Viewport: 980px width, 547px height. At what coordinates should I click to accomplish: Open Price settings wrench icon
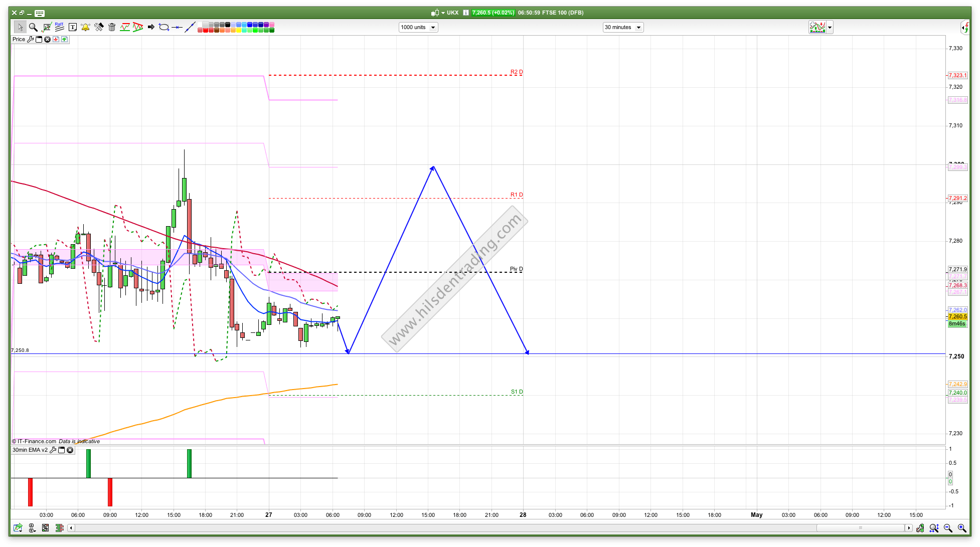(x=30, y=39)
